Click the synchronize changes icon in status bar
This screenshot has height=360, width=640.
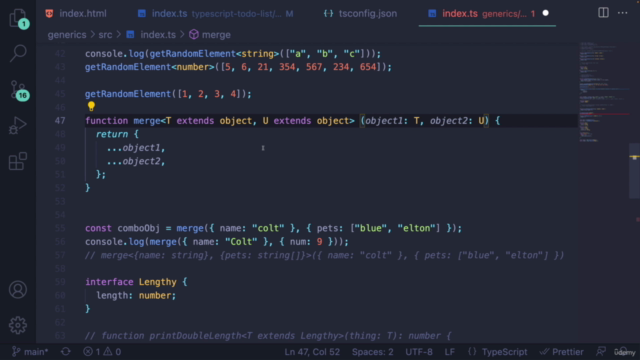[x=66, y=351]
